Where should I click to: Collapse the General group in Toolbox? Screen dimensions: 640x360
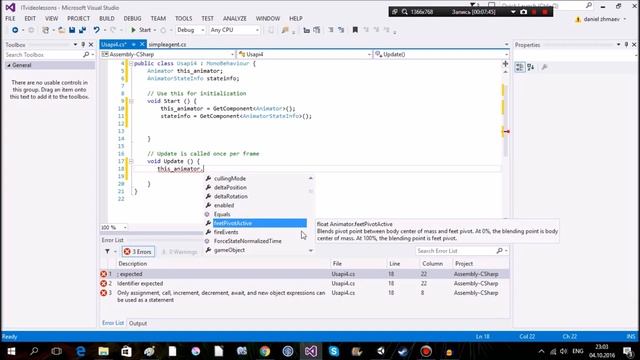point(9,65)
